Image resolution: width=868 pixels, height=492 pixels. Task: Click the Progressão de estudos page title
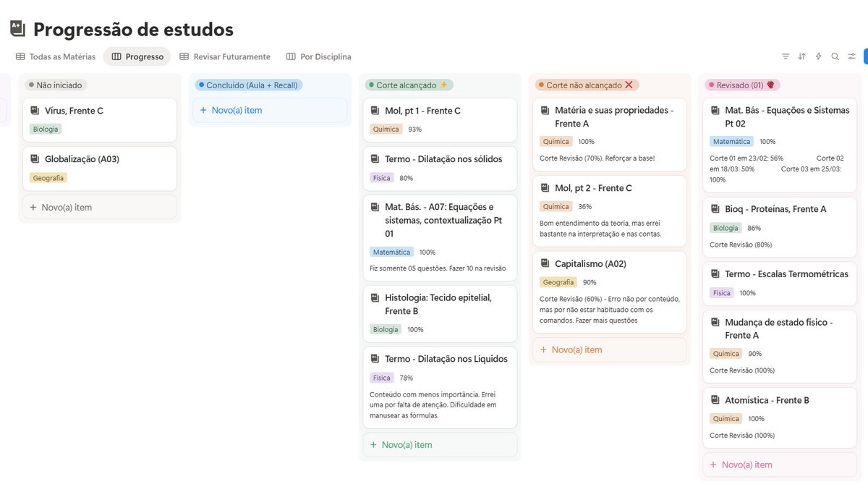pyautogui.click(x=133, y=29)
